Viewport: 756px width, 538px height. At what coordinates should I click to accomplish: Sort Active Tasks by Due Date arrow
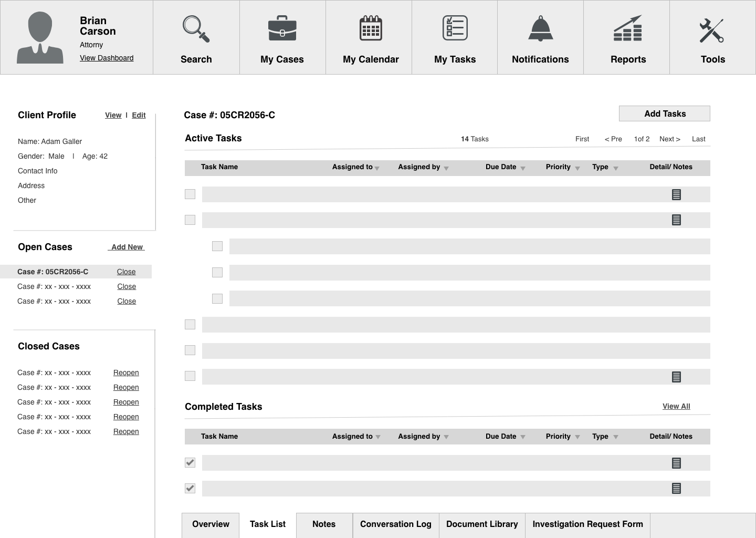(523, 169)
